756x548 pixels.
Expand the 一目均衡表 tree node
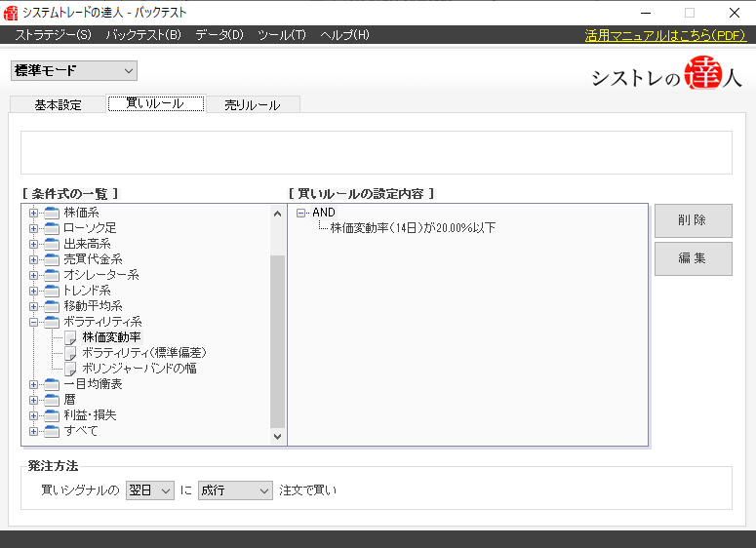(33, 384)
